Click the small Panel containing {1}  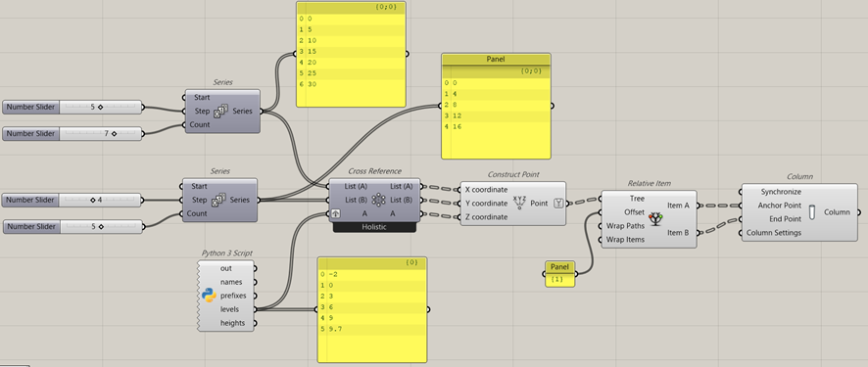559,274
